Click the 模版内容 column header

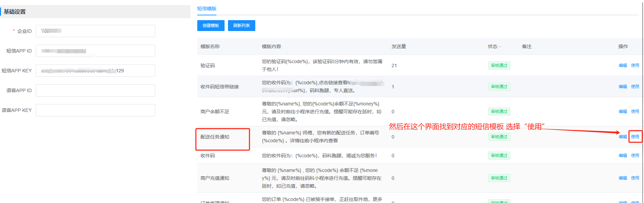click(x=272, y=46)
